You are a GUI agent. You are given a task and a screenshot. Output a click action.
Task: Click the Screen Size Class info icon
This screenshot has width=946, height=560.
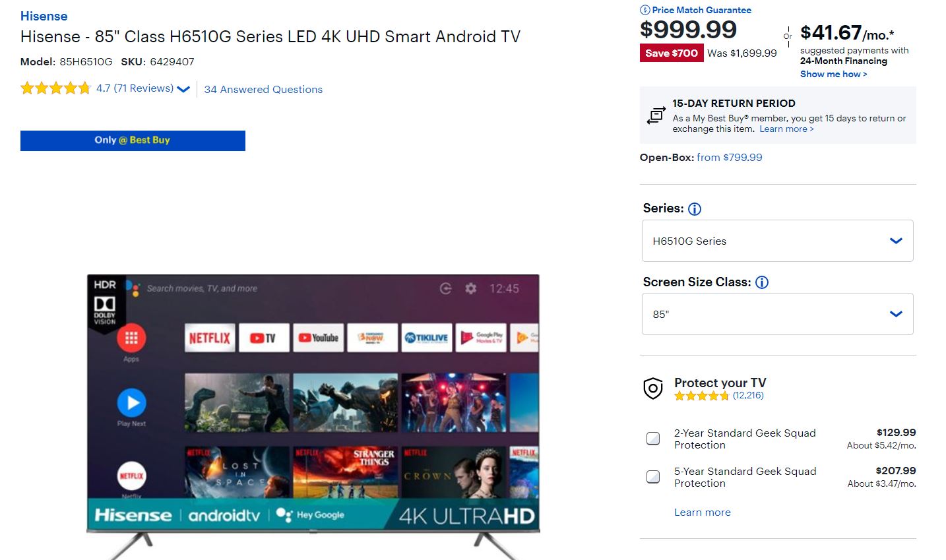pos(762,283)
